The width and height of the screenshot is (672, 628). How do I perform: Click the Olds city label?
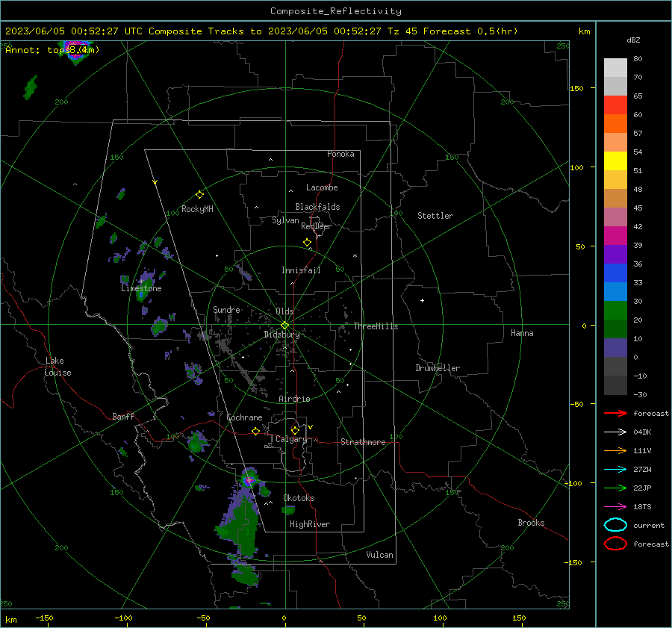click(284, 311)
